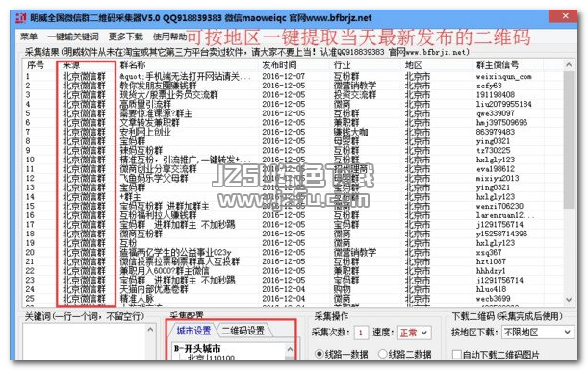The image size is (588, 371).
Task: Select group 兼职月入6000?群主微信
Action: pos(165,271)
